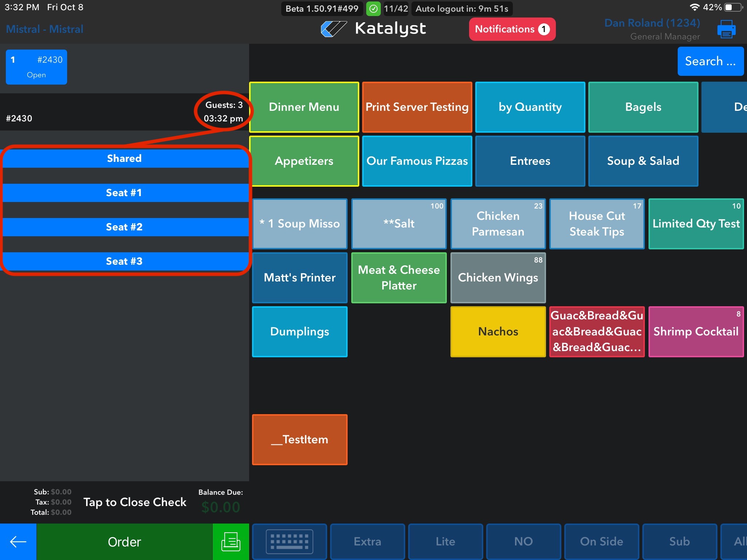Tap the green receipt print icon

pos(231,541)
